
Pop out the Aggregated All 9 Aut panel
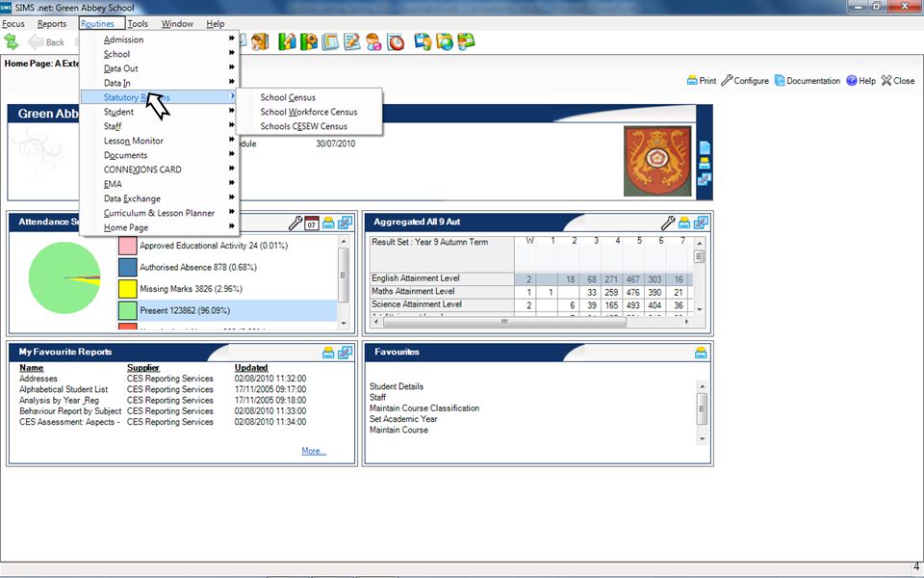pos(701,223)
